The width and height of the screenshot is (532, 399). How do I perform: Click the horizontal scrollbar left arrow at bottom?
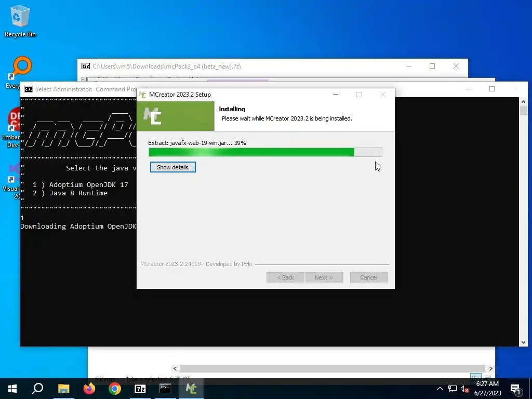tap(175, 368)
